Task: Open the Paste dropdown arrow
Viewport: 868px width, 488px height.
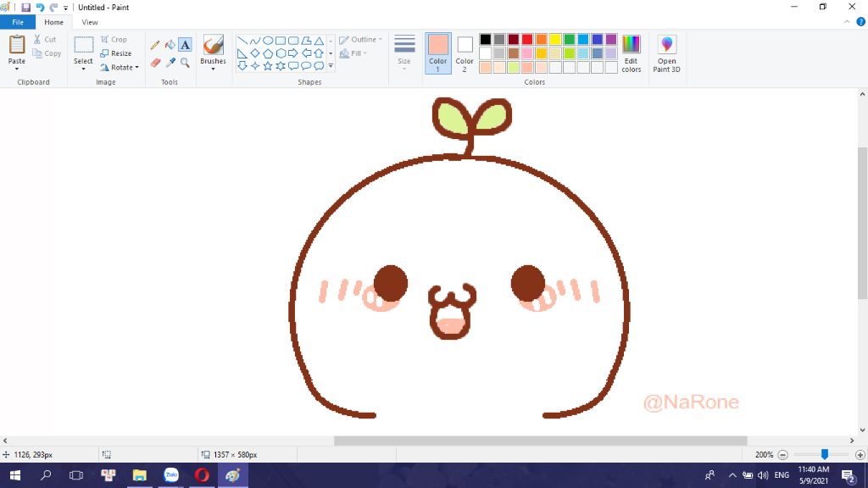Action: point(17,69)
